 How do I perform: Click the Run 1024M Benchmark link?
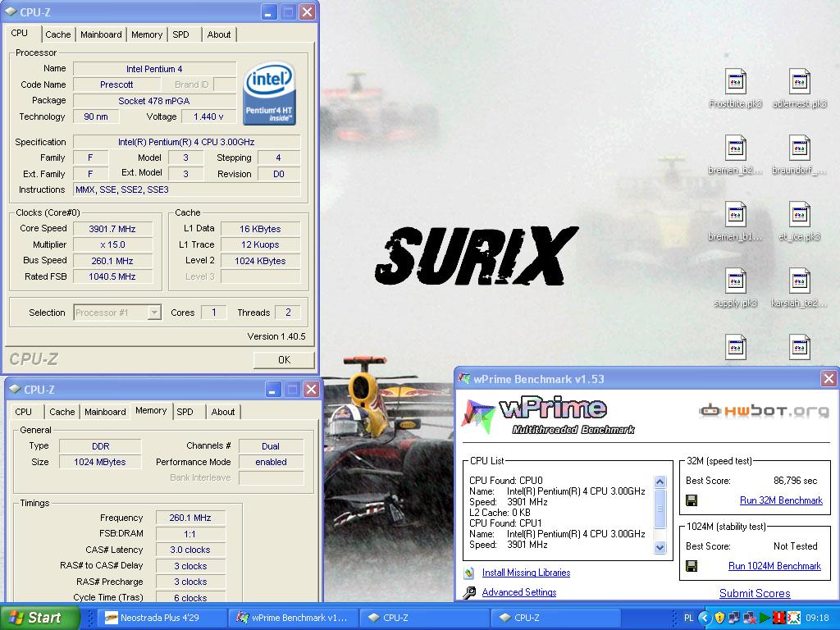point(774,566)
